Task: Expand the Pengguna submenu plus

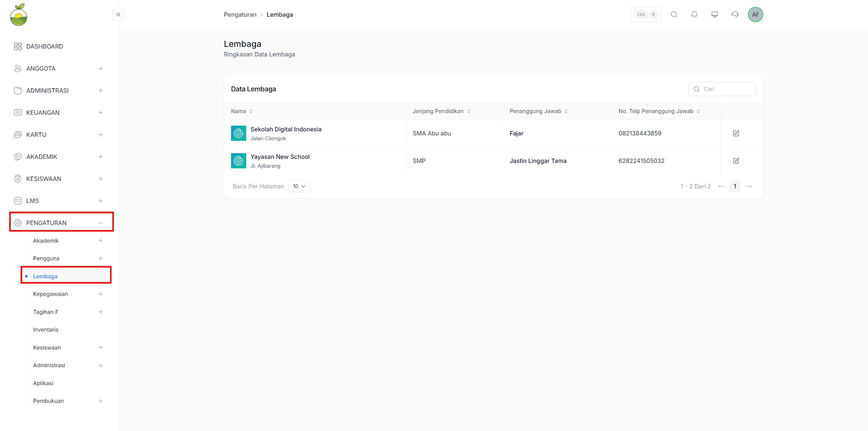Action: (100, 258)
